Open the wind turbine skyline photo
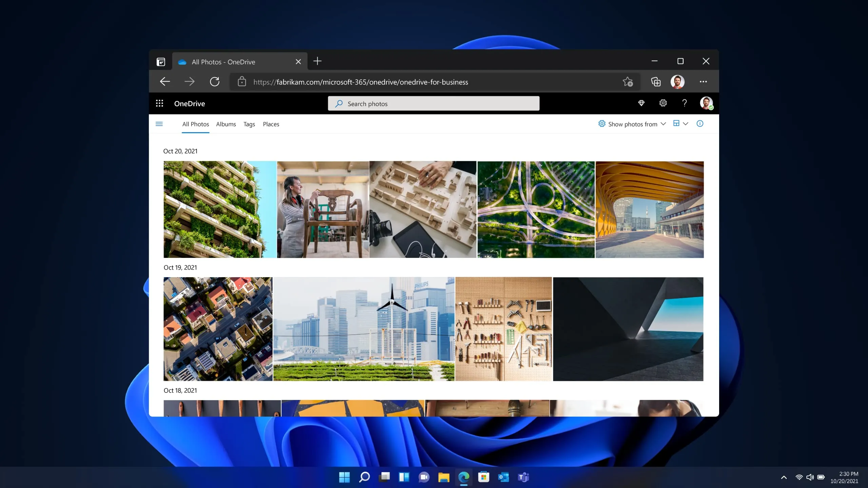868x488 pixels. pos(363,329)
